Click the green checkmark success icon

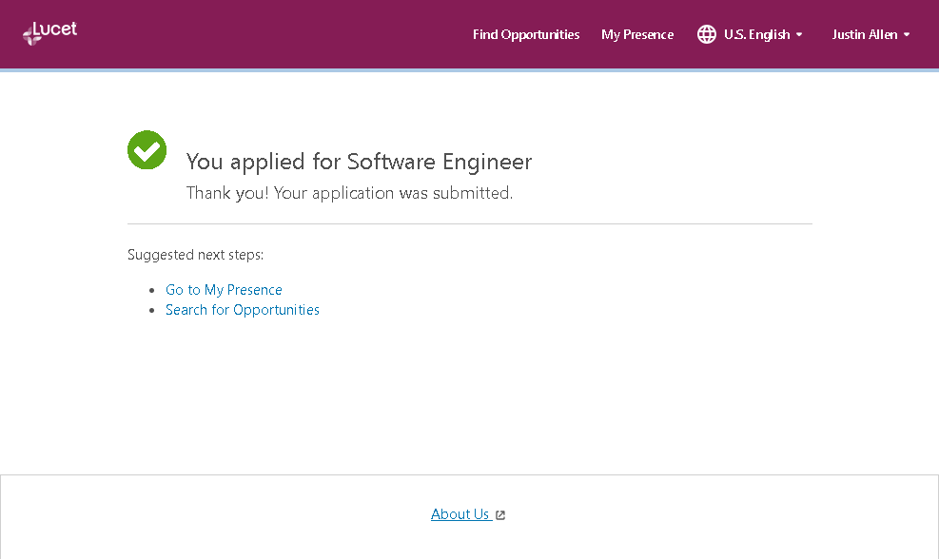coord(147,150)
